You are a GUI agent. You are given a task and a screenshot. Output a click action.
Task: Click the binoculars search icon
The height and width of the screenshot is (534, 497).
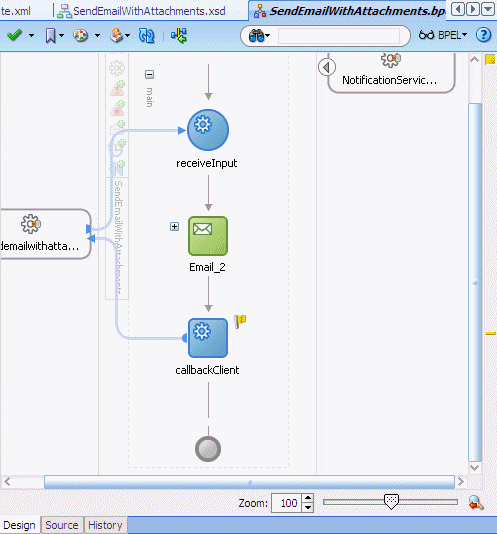[x=257, y=35]
